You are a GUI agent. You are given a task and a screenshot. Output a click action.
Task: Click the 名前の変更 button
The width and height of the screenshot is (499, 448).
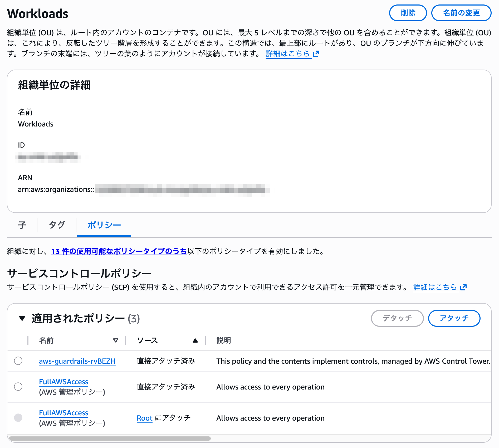click(x=461, y=13)
